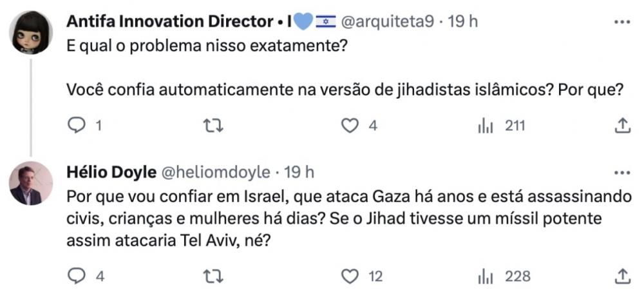The width and height of the screenshot is (644, 294).
Task: Open Antifa Innovation Director profile avatar
Action: (x=31, y=32)
